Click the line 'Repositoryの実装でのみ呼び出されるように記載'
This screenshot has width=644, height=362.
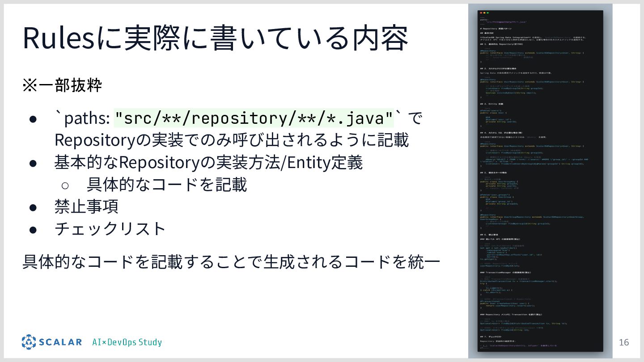232,139
